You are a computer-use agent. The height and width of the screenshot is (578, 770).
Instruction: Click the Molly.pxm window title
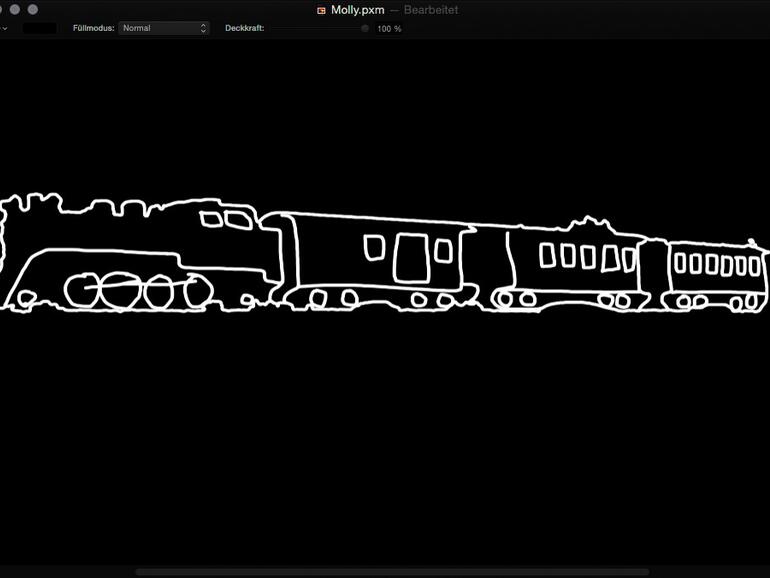(358, 10)
